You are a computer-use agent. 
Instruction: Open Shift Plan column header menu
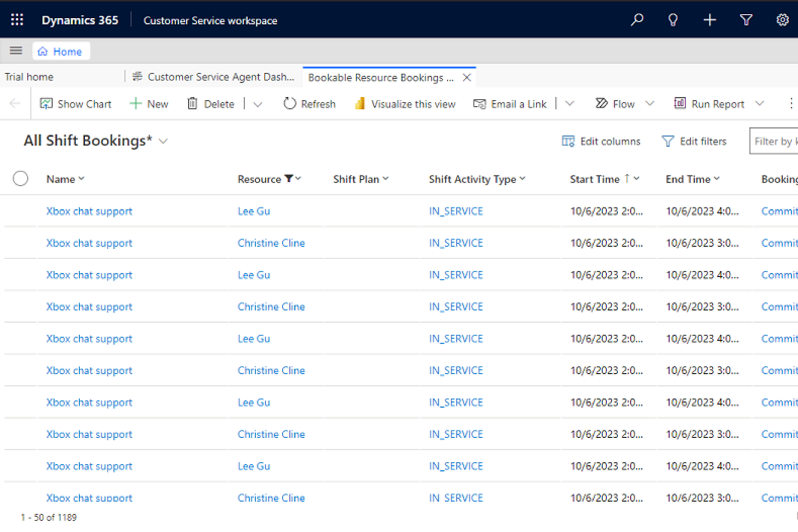tap(361, 179)
